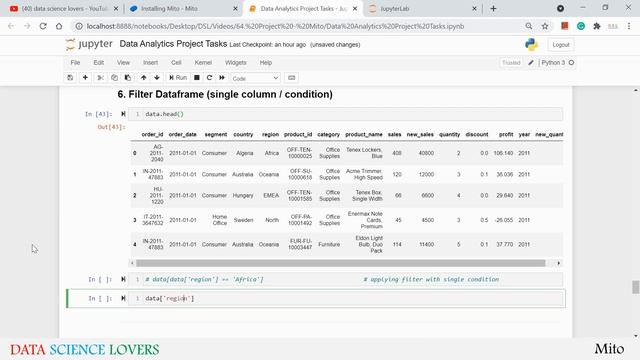This screenshot has width=640, height=360.
Task: Click the commented Africa filter cell
Action: [x=345, y=279]
